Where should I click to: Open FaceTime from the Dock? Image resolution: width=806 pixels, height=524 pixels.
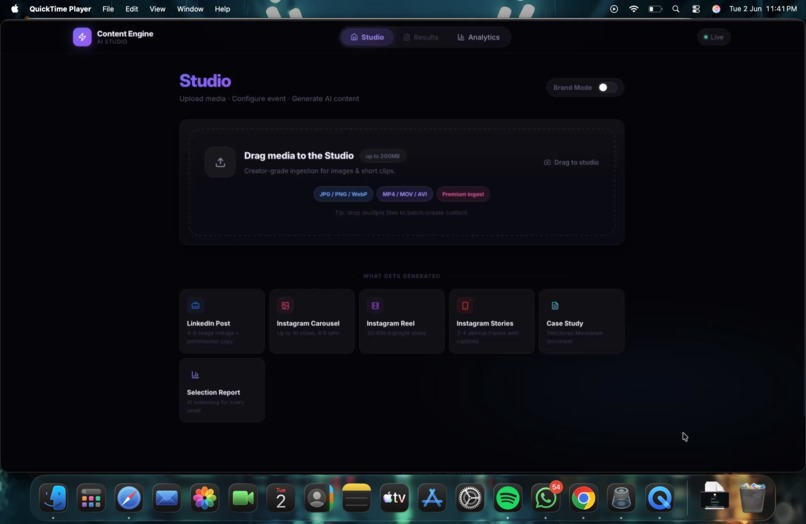click(x=242, y=498)
